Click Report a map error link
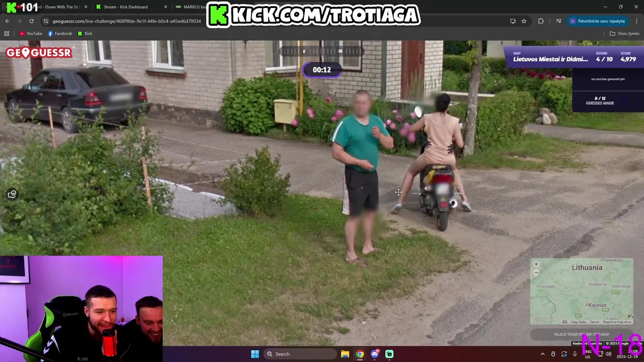This screenshot has width=644, height=362. coord(617,322)
